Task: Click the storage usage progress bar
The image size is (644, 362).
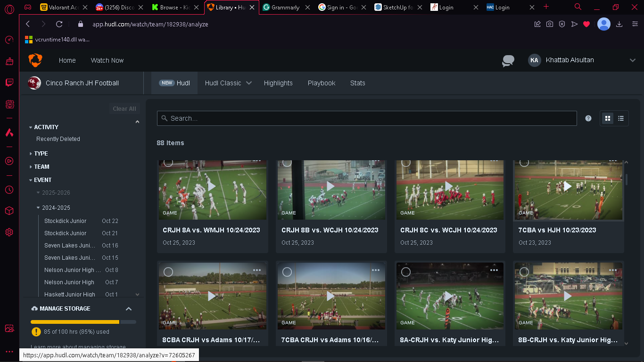Action: [x=83, y=322]
